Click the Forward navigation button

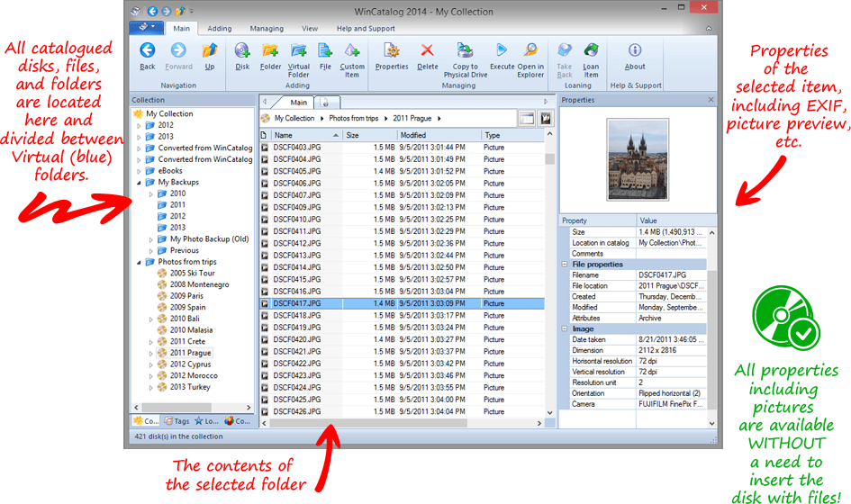(178, 56)
